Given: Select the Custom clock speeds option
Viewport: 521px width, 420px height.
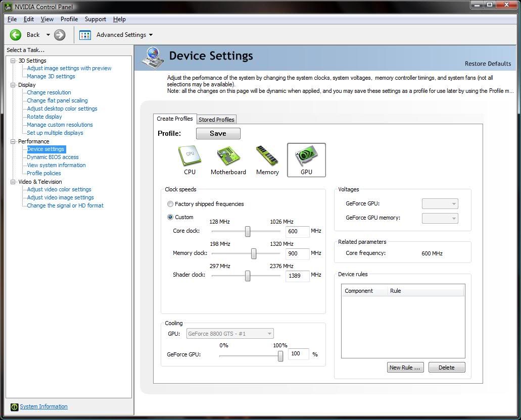Looking at the screenshot, I should [x=170, y=217].
